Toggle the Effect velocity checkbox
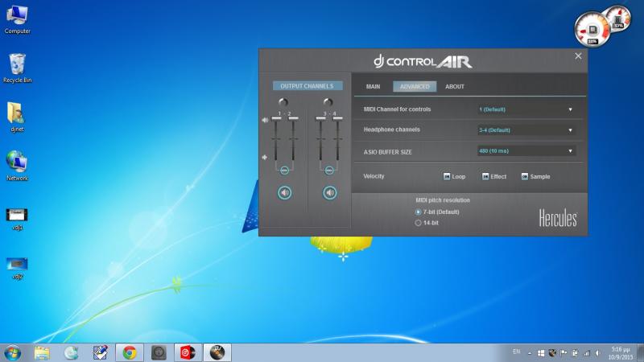Screen dimensions: 644x362 (x=485, y=176)
